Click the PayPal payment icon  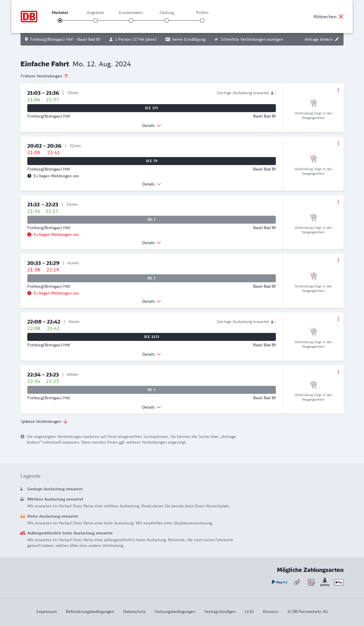click(x=280, y=582)
